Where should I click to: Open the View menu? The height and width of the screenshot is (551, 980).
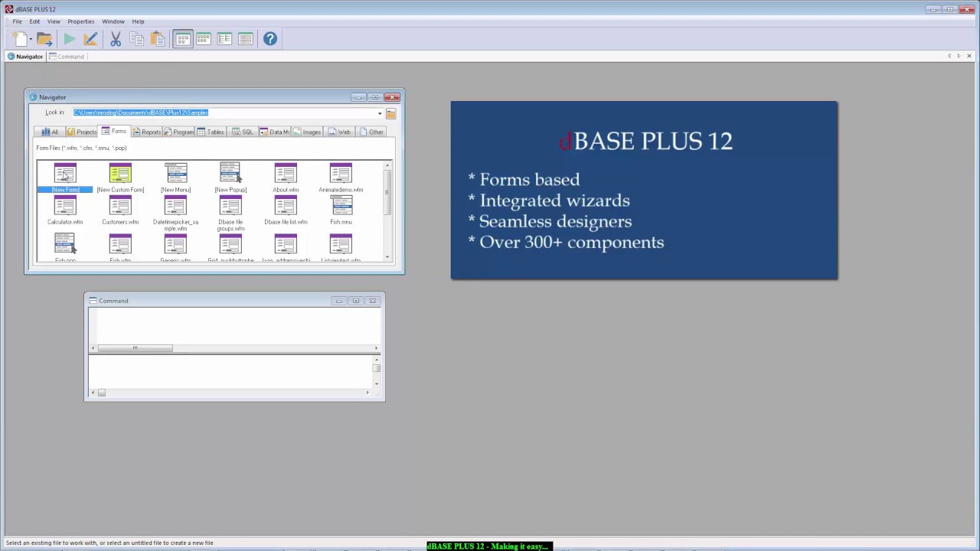tap(54, 21)
